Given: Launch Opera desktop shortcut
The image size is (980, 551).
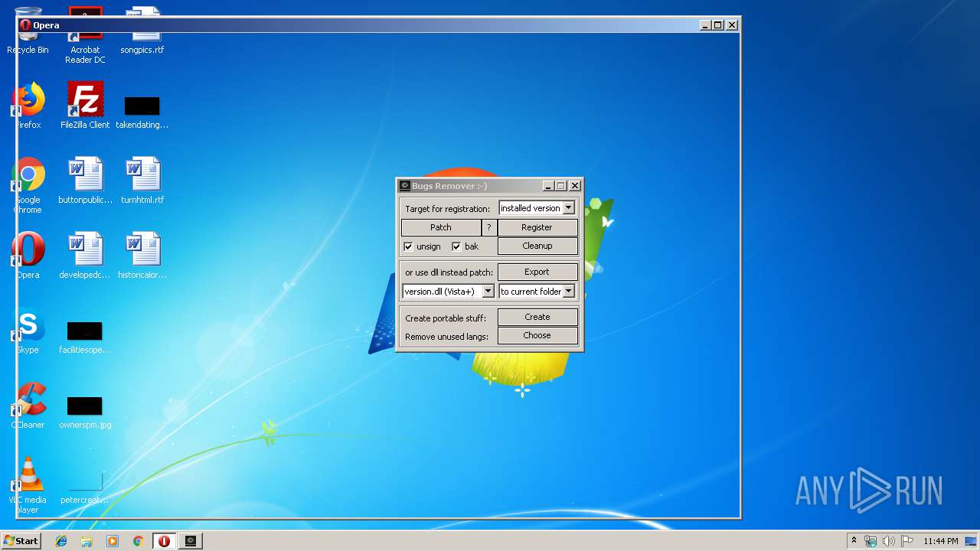Looking at the screenshot, I should 28,256.
